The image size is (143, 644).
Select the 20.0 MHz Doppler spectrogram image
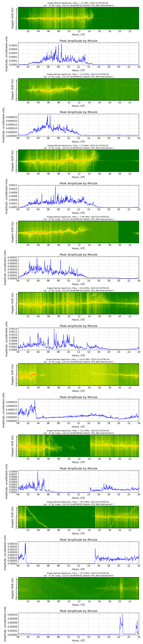pos(78,517)
